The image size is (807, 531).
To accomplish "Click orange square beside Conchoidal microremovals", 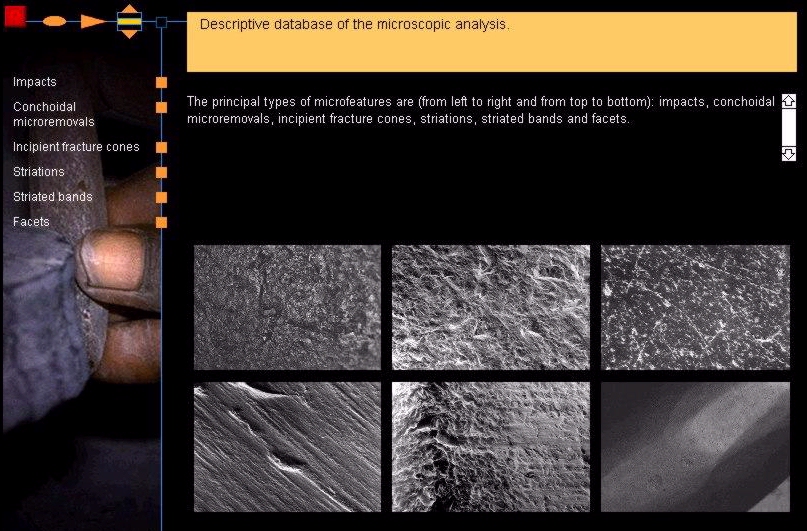I will [162, 107].
